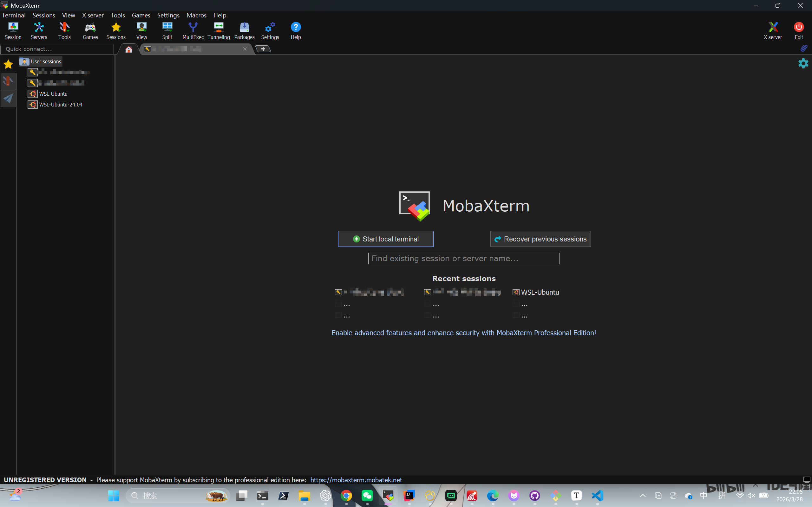Click the Packages toolbar icon
The image size is (812, 507).
(244, 30)
